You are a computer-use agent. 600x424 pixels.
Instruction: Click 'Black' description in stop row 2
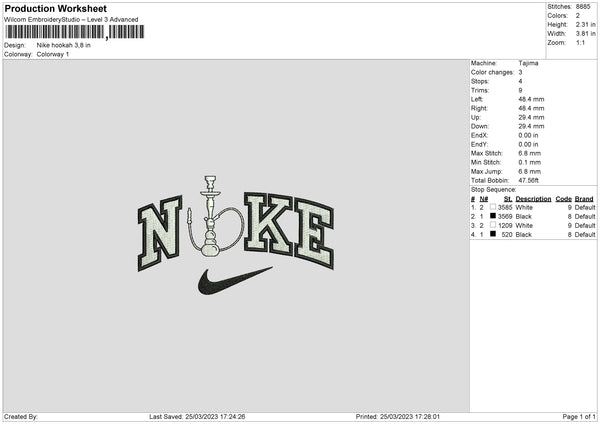pyautogui.click(x=523, y=217)
